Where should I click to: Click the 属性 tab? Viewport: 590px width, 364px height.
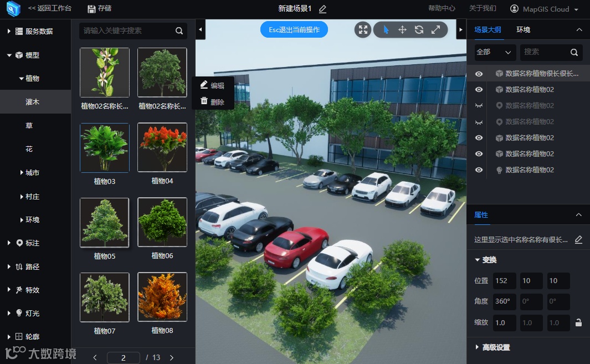coord(481,215)
